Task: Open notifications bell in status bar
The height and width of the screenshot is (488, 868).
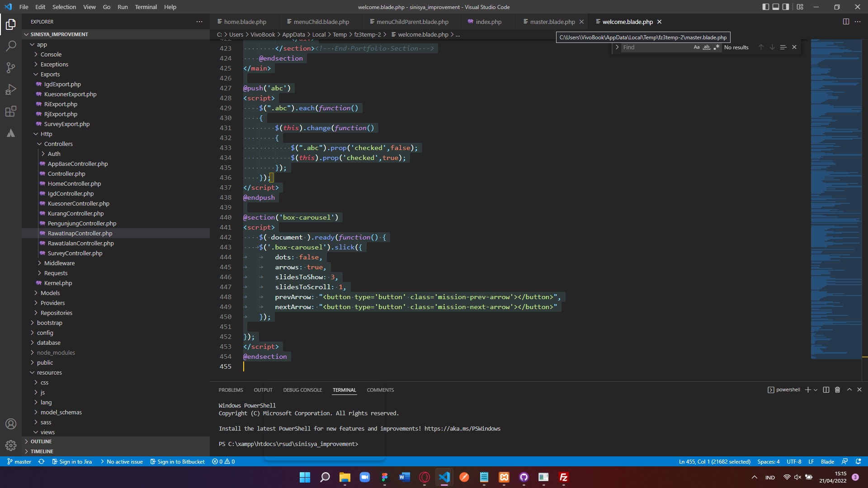Action: coord(859,461)
